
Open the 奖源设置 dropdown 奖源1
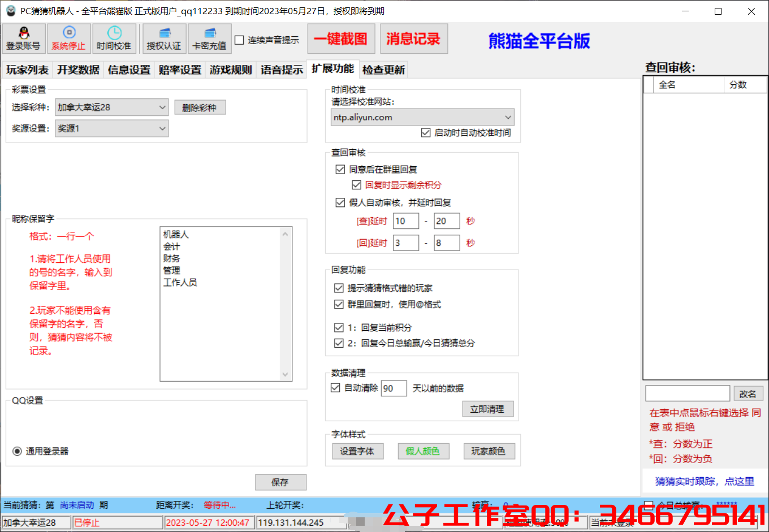(x=112, y=128)
